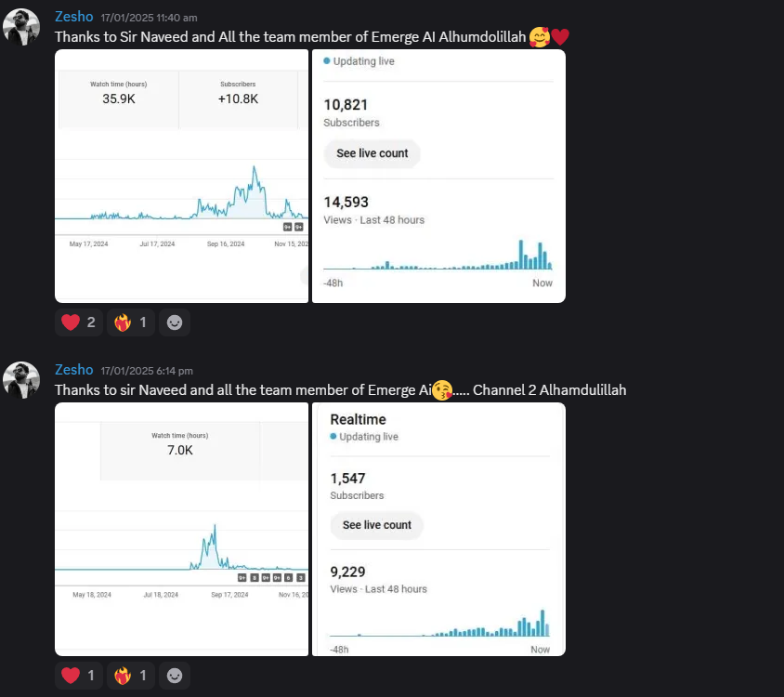Click See live count under 10,821 subscribers
Screen dimensions: 784x697
tap(372, 153)
